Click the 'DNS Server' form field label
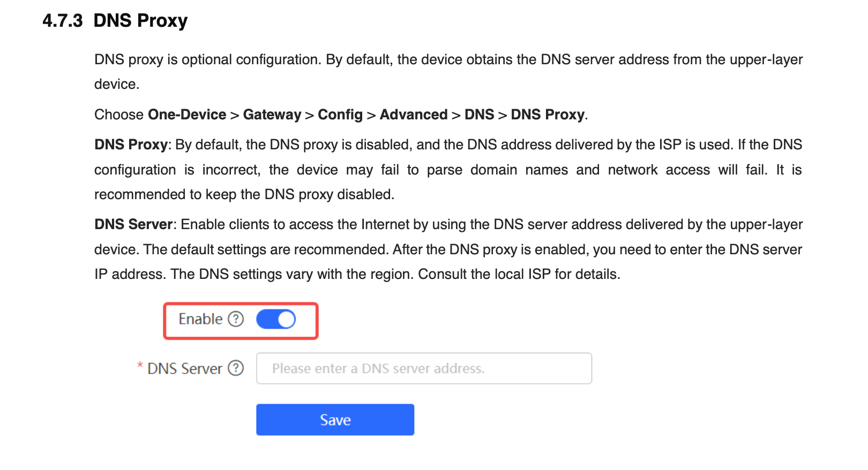The image size is (868, 470). coord(185,369)
